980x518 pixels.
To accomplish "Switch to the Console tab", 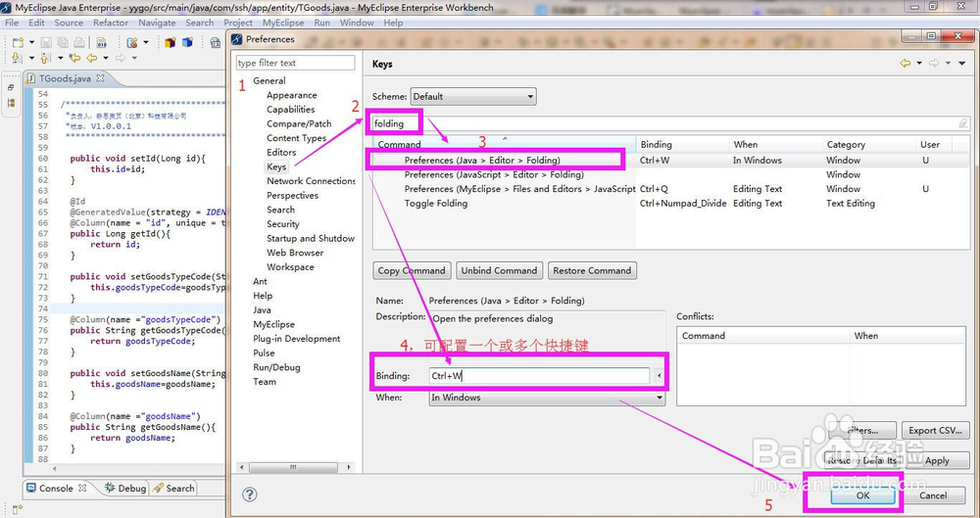I will (x=56, y=488).
